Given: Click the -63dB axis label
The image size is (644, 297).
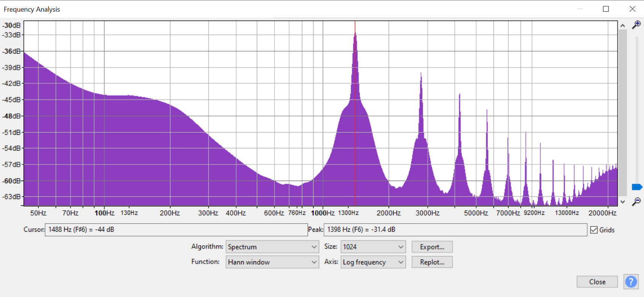Looking at the screenshot, I should (12, 196).
